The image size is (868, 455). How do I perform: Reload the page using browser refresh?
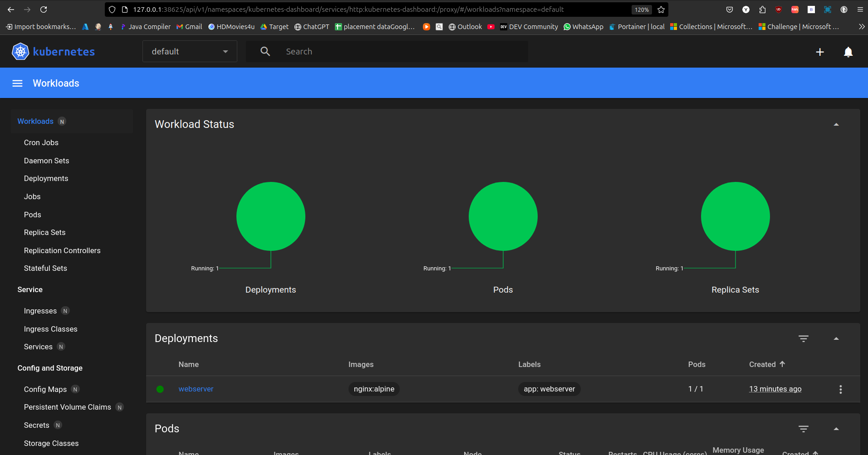point(44,10)
